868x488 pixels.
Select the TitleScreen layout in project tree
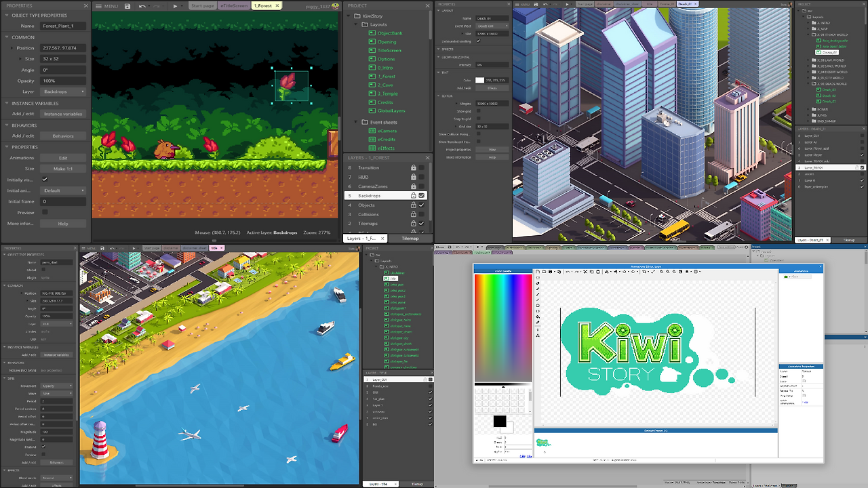coord(389,50)
